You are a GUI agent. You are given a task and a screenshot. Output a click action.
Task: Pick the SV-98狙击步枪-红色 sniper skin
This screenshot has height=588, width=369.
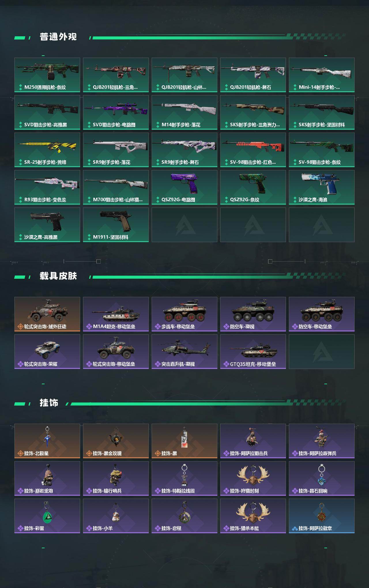tap(253, 150)
